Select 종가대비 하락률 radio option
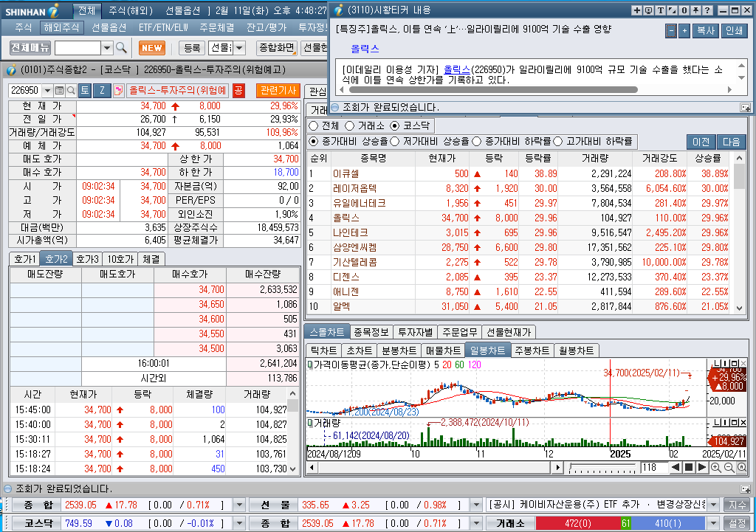Viewport: 756px width, 532px height. point(477,141)
